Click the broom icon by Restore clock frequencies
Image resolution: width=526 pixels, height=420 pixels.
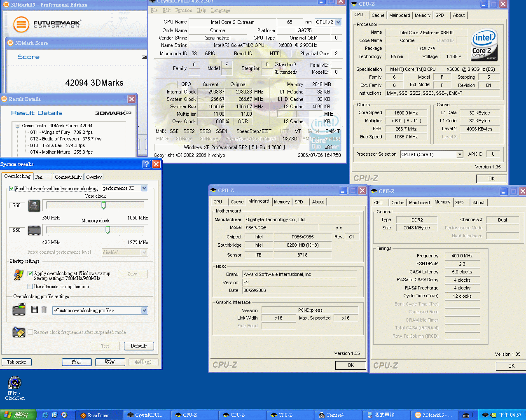pos(19,332)
